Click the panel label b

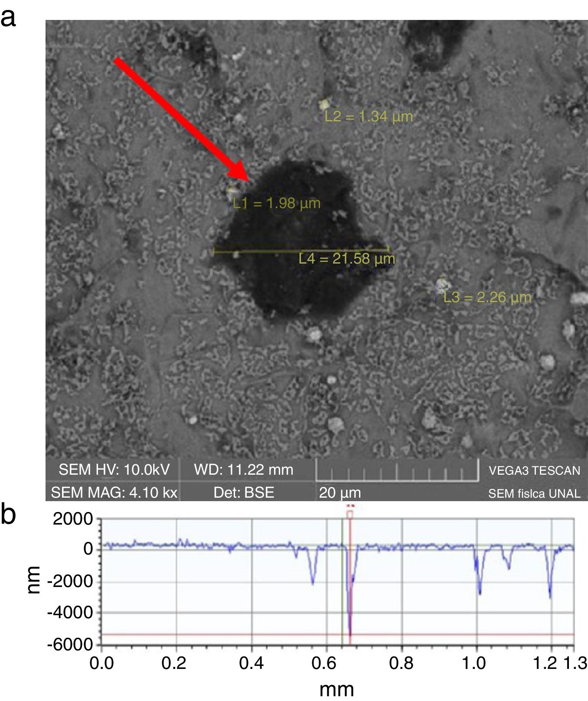8,515
